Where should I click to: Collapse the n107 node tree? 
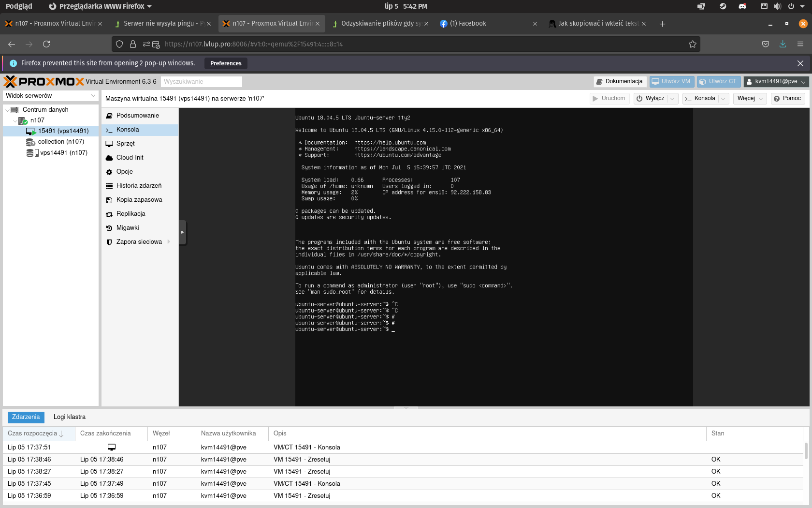point(15,121)
